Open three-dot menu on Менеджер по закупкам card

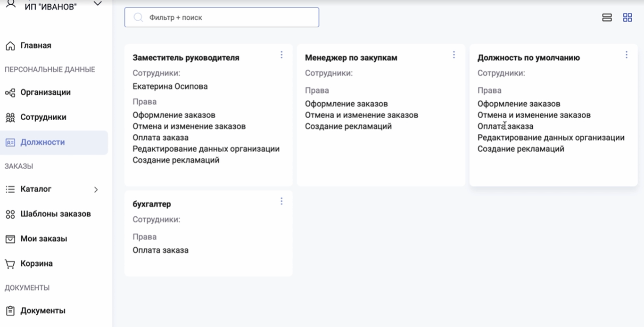tap(454, 55)
